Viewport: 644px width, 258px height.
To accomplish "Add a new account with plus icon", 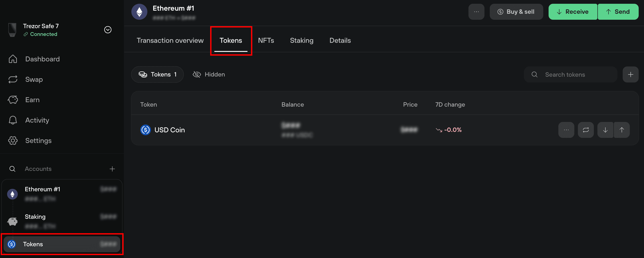I will click(112, 169).
